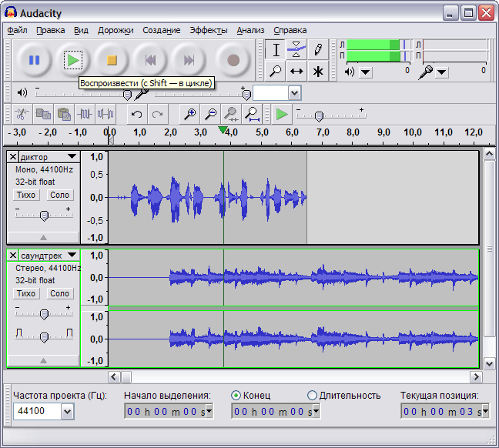Click the Record button

(x=233, y=59)
